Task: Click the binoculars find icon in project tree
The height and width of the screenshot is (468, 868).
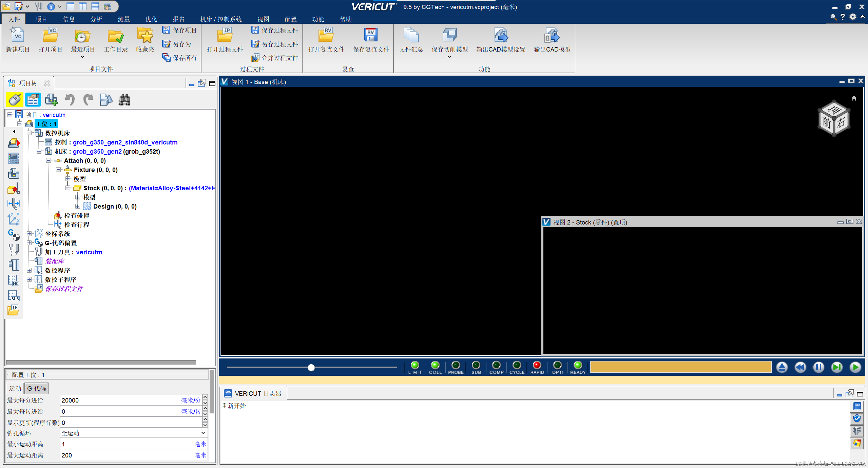Action: pos(124,100)
